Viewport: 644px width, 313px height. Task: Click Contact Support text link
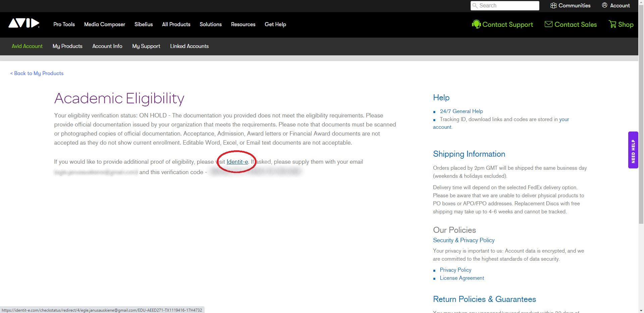click(x=507, y=24)
